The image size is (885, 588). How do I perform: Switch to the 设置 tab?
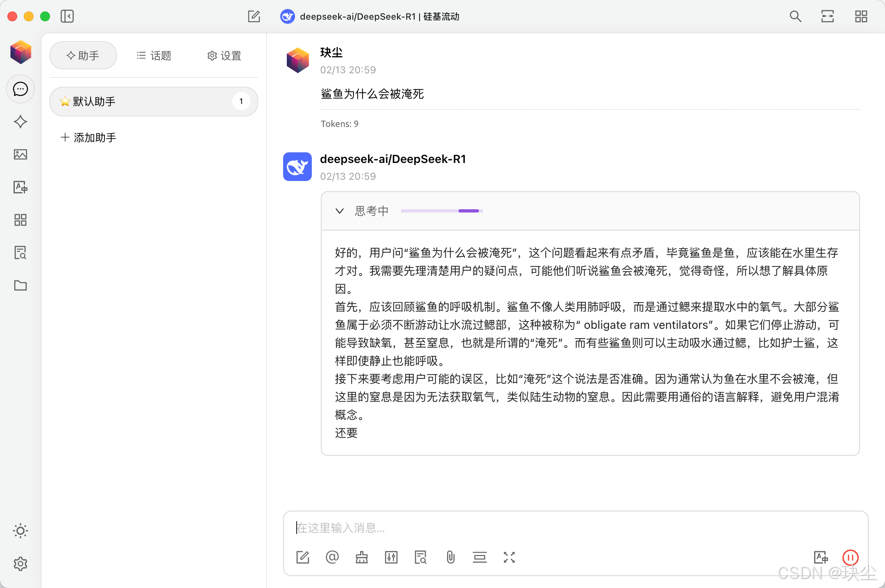click(x=224, y=56)
